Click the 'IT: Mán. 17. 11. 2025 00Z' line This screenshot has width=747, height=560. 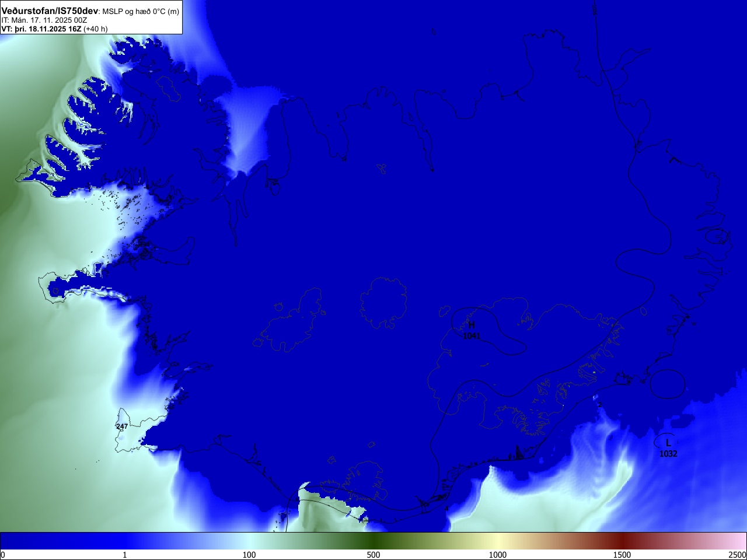pyautogui.click(x=44, y=20)
